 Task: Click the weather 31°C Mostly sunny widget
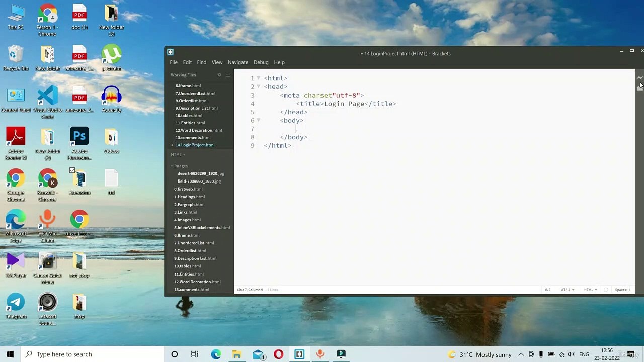(x=479, y=354)
